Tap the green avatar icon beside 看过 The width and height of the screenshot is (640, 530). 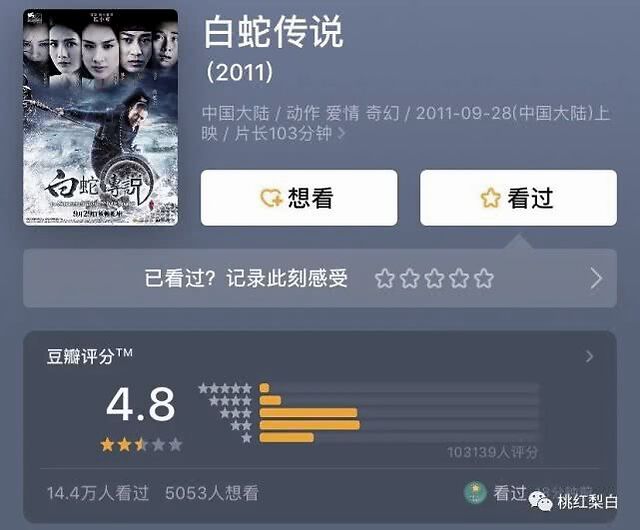tap(476, 493)
